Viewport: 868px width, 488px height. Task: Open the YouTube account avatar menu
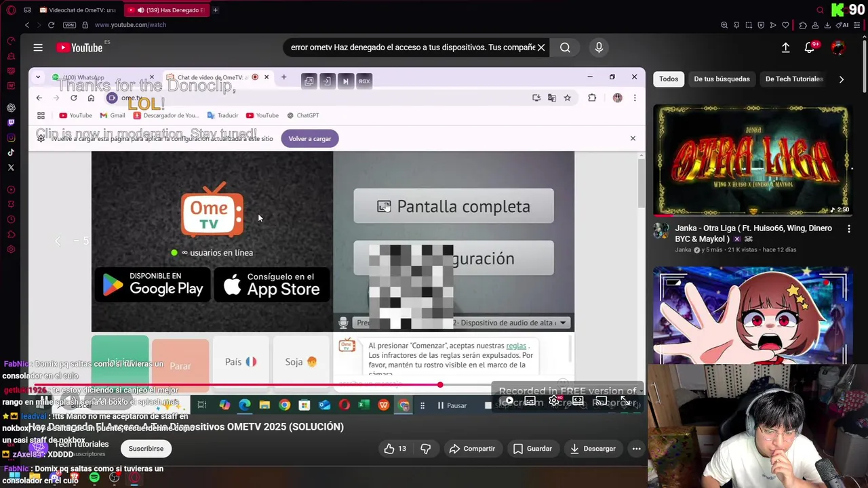pos(838,47)
